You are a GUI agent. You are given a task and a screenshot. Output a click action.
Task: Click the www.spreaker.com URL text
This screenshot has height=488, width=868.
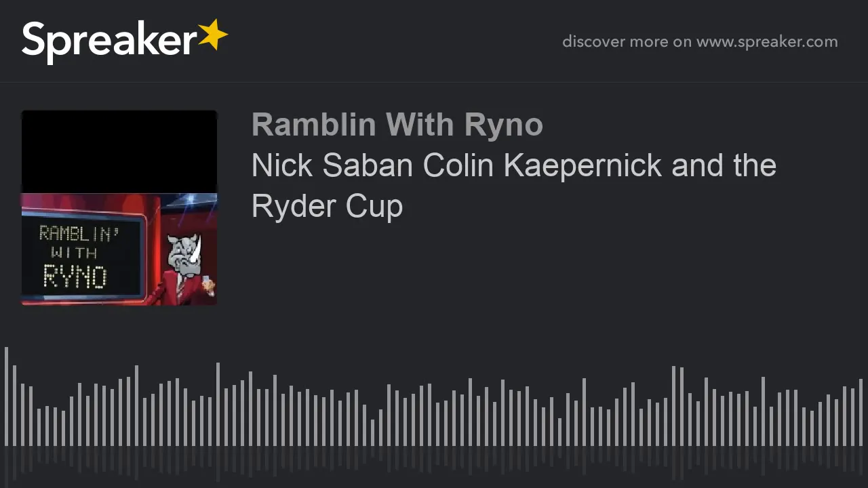pos(767,41)
